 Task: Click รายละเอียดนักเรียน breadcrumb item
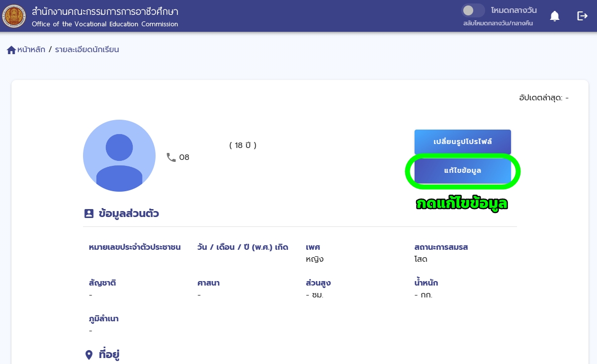(87, 50)
